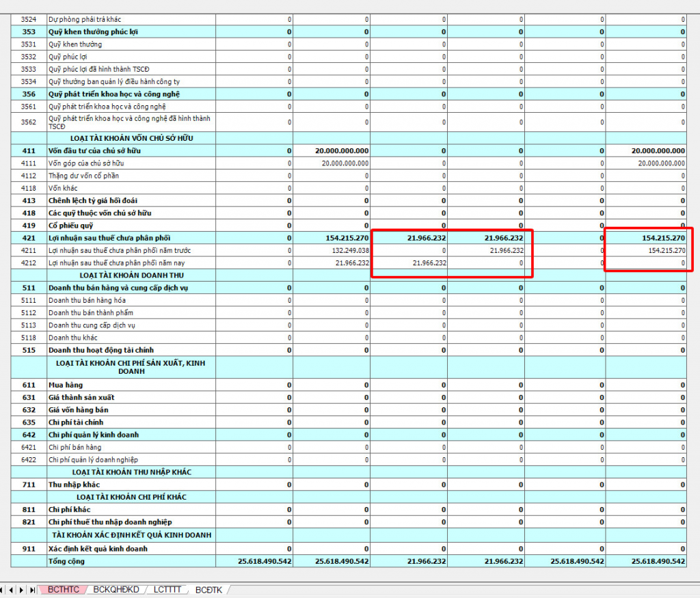Jump to last sheet using navigation arrow
Viewport: 700px width, 598px height.
pos(32,590)
